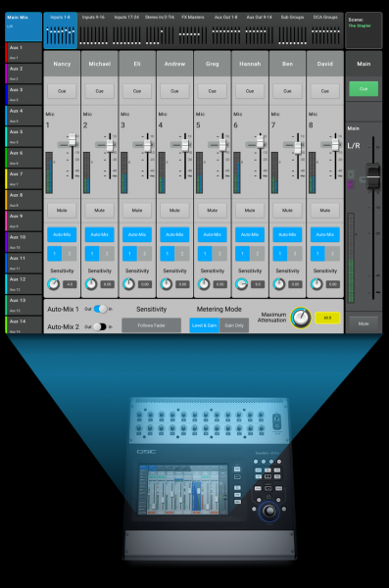The height and width of the screenshot is (588, 389).
Task: Click the hardware mixer touchscreen
Action: tap(183, 489)
